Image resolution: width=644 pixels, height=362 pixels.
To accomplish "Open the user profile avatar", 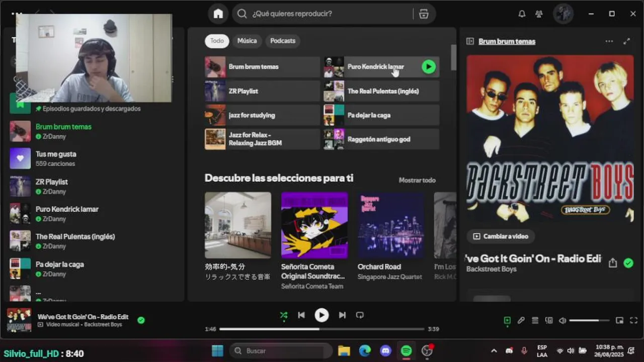I will tap(563, 14).
